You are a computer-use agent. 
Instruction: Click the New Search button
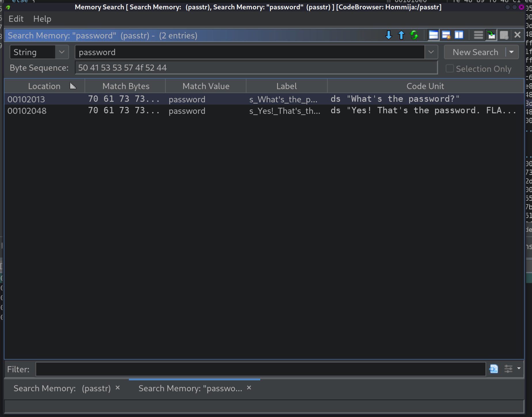(x=475, y=52)
